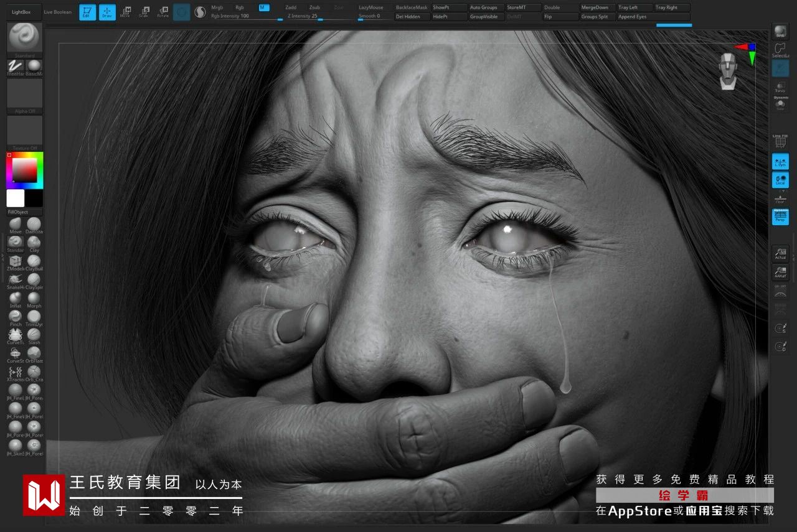Click Groups Split
797x532 pixels.
pos(597,17)
